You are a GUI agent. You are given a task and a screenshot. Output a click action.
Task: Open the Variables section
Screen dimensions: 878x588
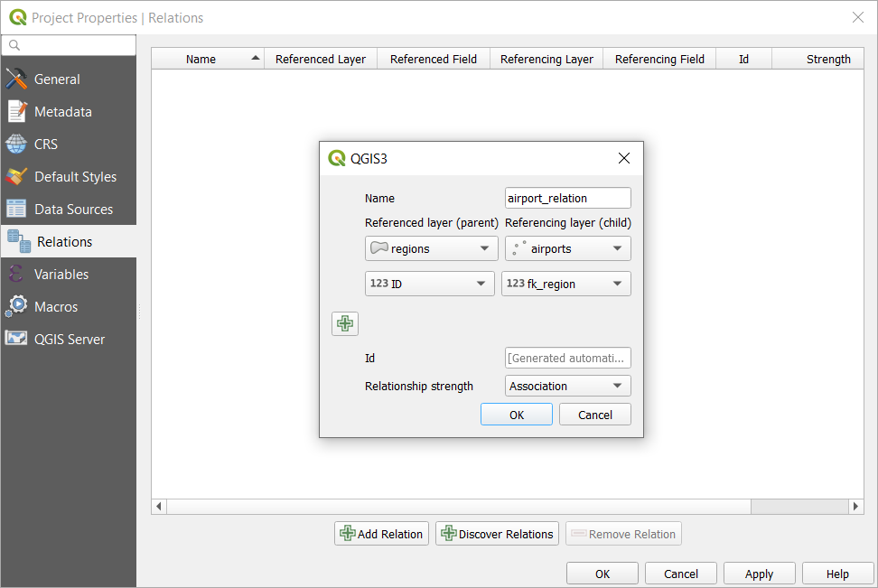coord(61,275)
